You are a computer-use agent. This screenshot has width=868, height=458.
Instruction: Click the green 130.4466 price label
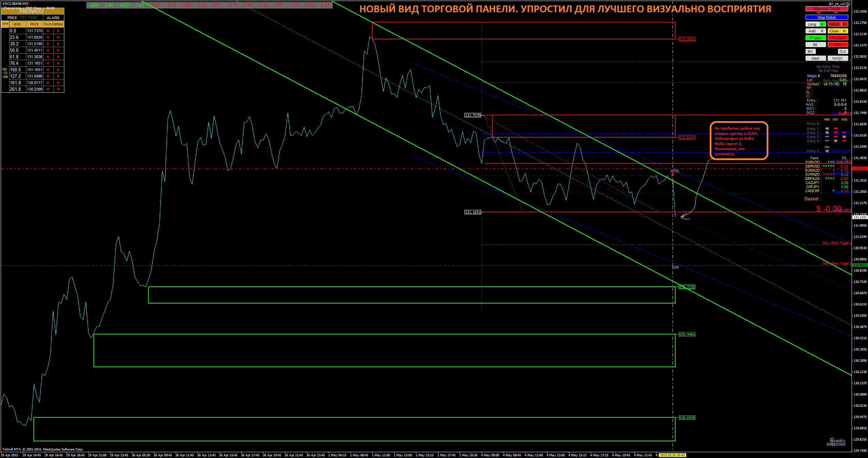click(687, 334)
